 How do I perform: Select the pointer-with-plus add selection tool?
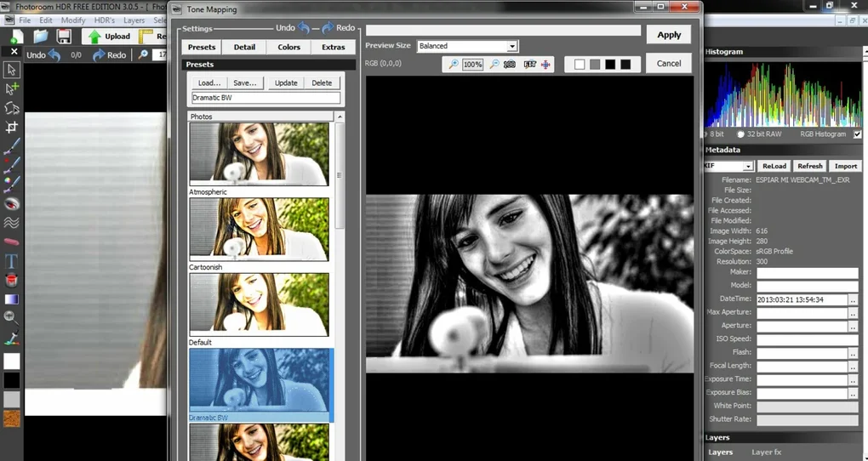(x=12, y=88)
